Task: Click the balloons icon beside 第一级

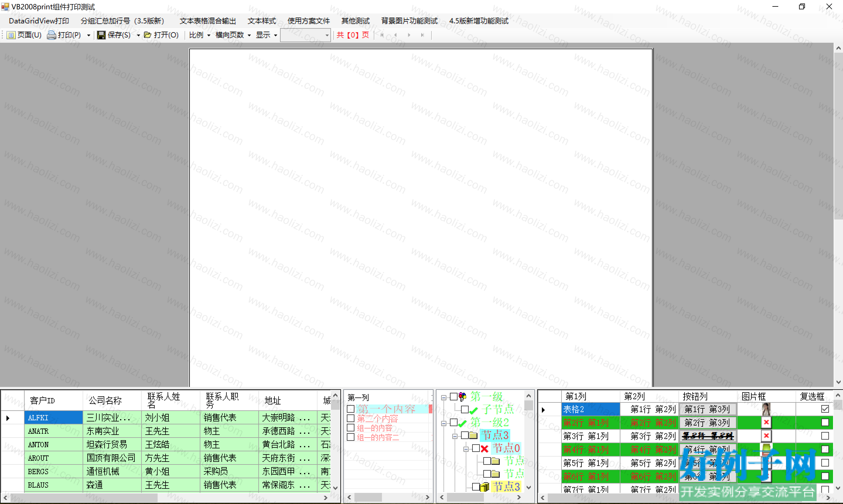Action: point(463,397)
